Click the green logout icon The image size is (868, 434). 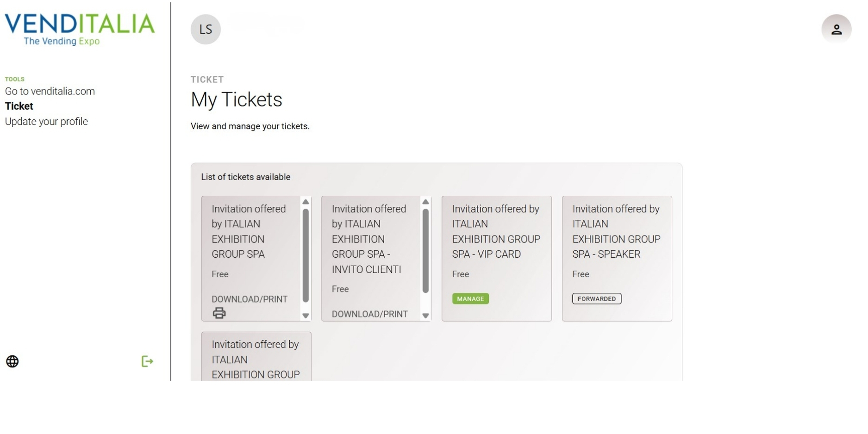[147, 361]
